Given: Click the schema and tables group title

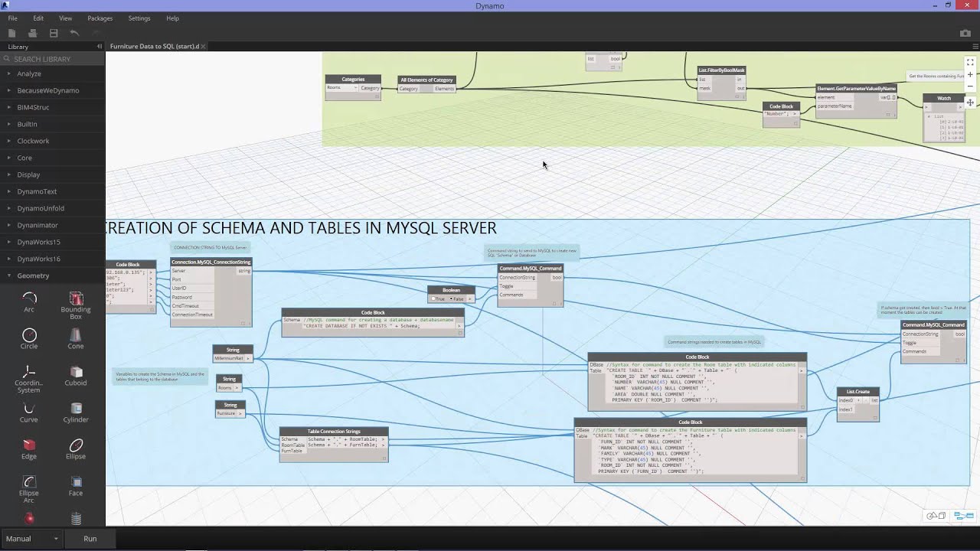Looking at the screenshot, I should tap(302, 228).
